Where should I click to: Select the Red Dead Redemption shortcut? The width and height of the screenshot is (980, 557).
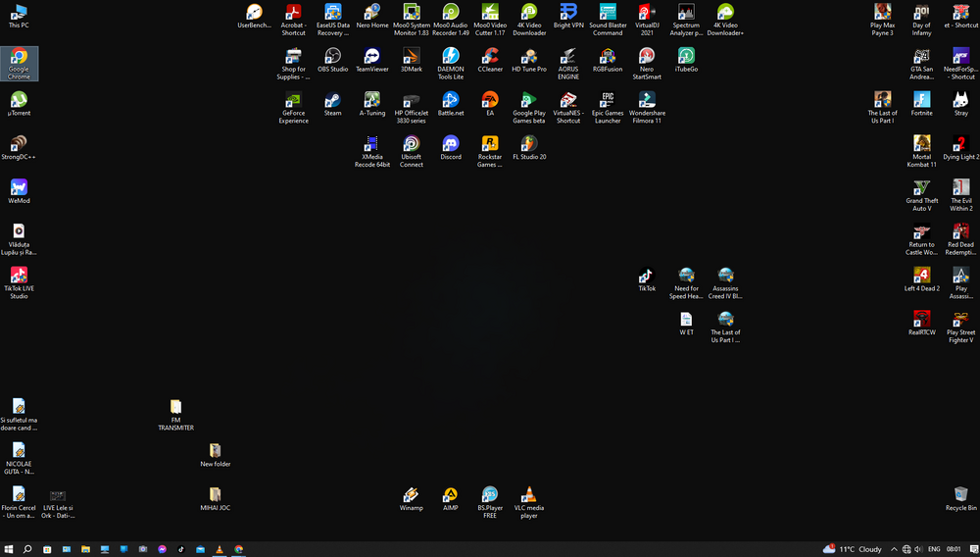pyautogui.click(x=960, y=239)
